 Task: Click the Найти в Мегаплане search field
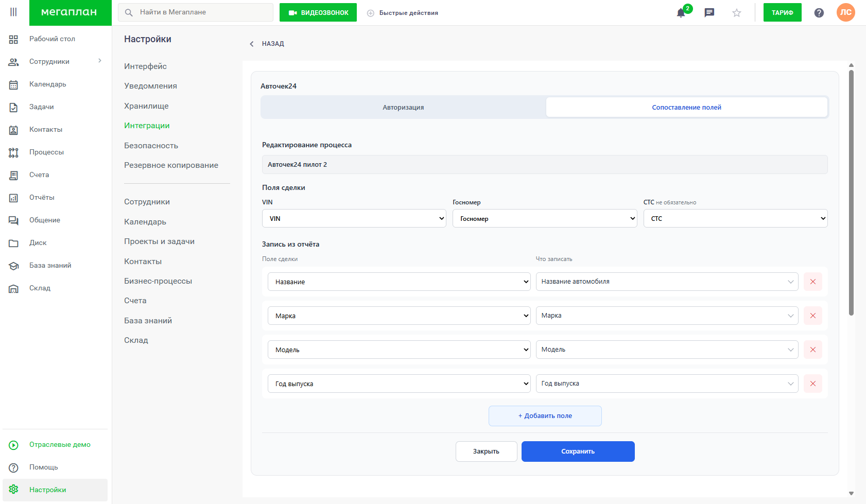pyautogui.click(x=196, y=12)
